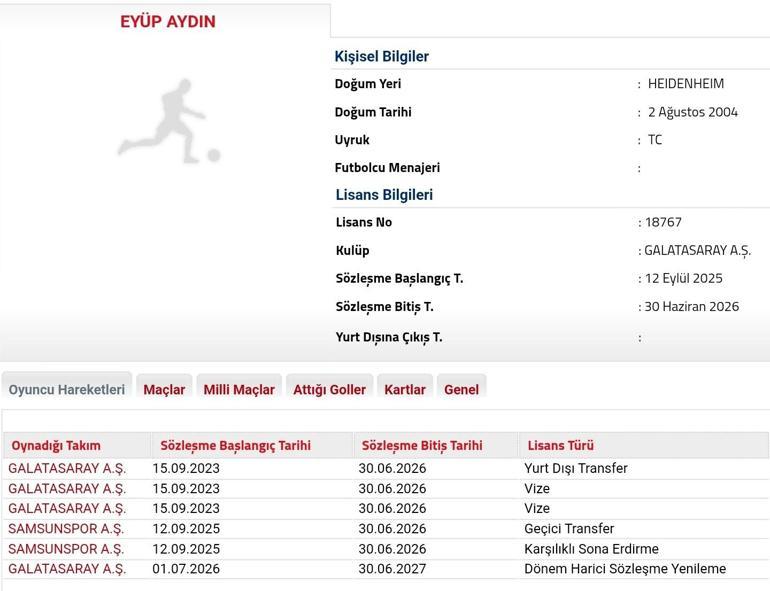Screen dimensions: 770x591
Task: Click the Sözleşme Bitiş Tarihi column header
Action: (x=422, y=446)
